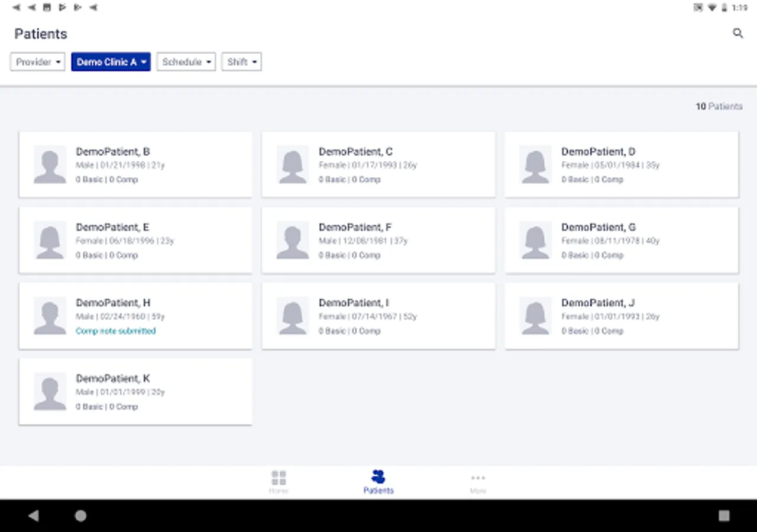
Task: Click the status bar clock
Action: [x=739, y=8]
